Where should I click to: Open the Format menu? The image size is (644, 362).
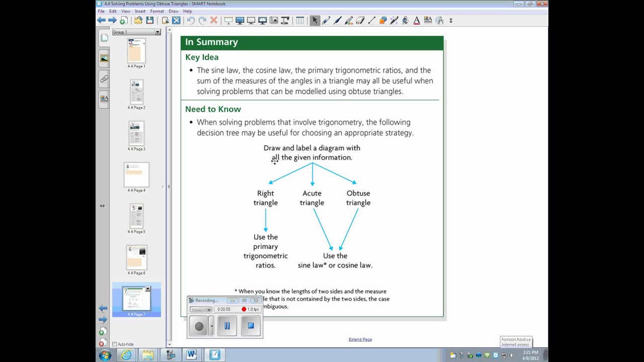pyautogui.click(x=157, y=11)
